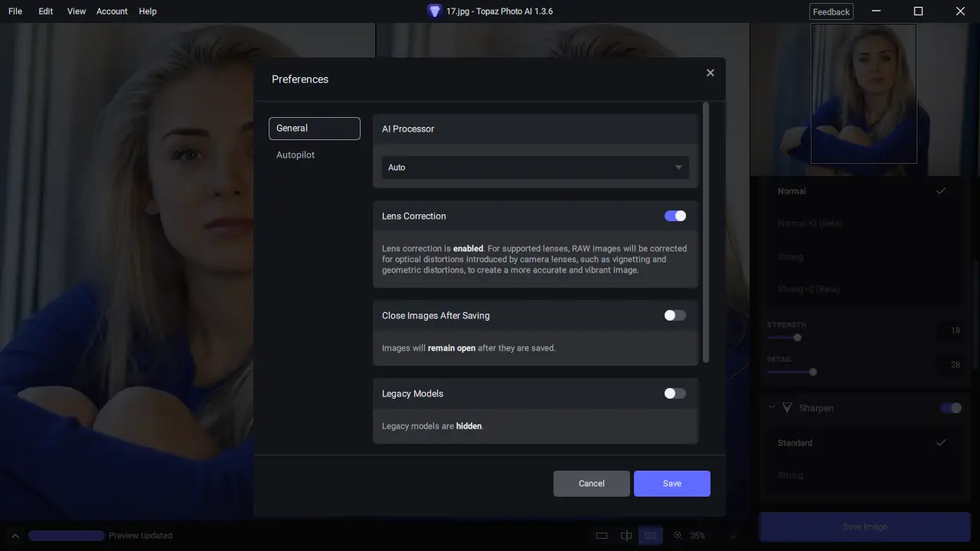Viewport: 980px width, 551px height.
Task: Open the AI Processor Auto dropdown
Action: coord(535,168)
